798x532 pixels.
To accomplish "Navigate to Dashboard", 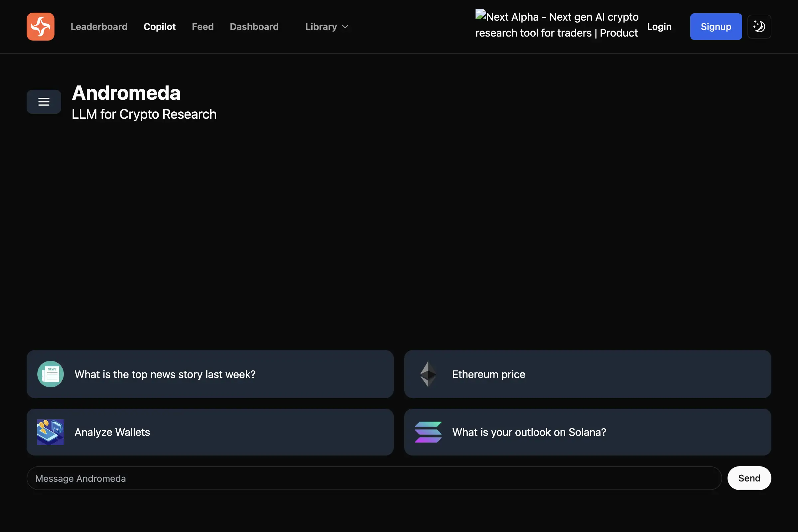I will tap(254, 27).
